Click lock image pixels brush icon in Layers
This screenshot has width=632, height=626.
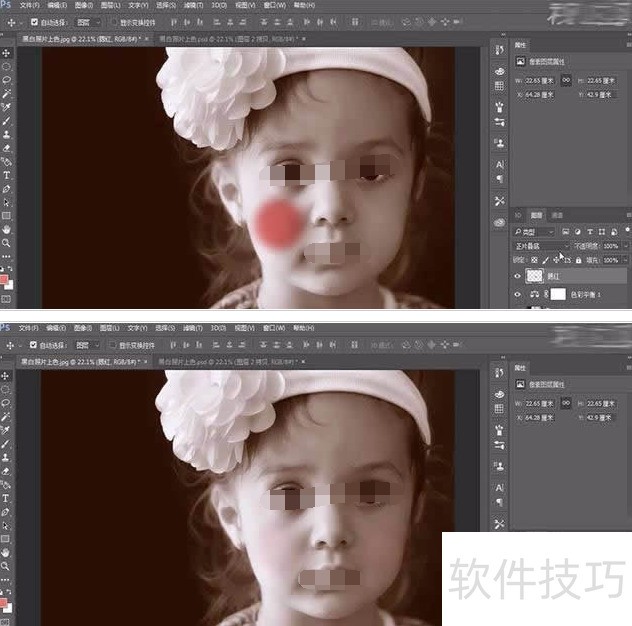click(545, 260)
